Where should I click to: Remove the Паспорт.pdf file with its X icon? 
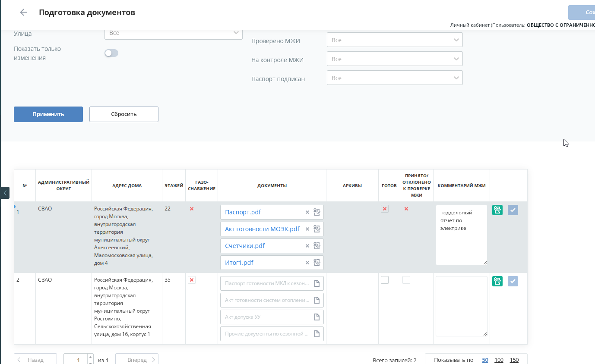click(307, 212)
